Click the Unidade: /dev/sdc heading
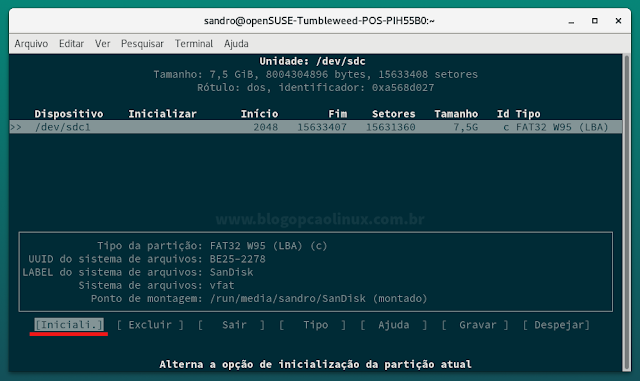The image size is (640, 381). (313, 61)
